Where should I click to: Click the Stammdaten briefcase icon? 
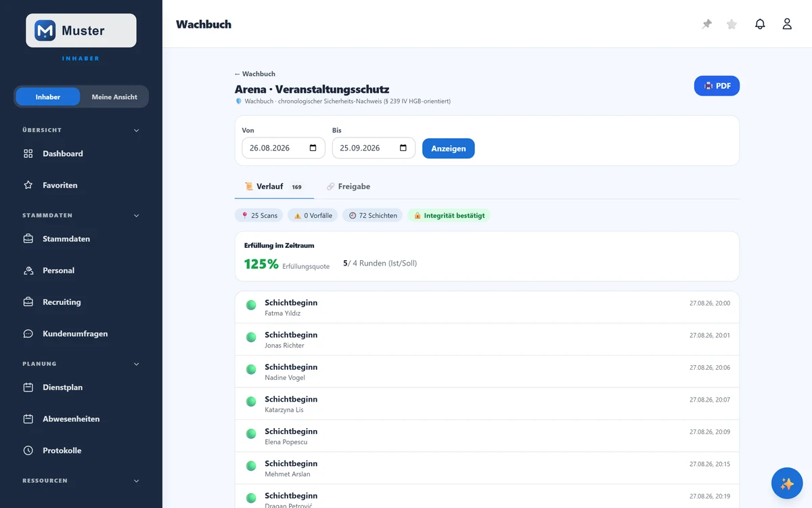tap(28, 239)
